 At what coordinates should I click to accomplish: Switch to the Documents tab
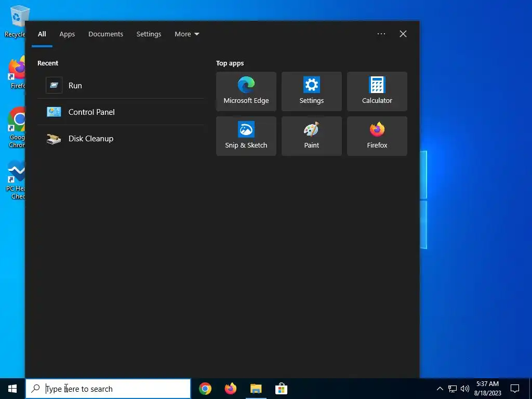(106, 34)
